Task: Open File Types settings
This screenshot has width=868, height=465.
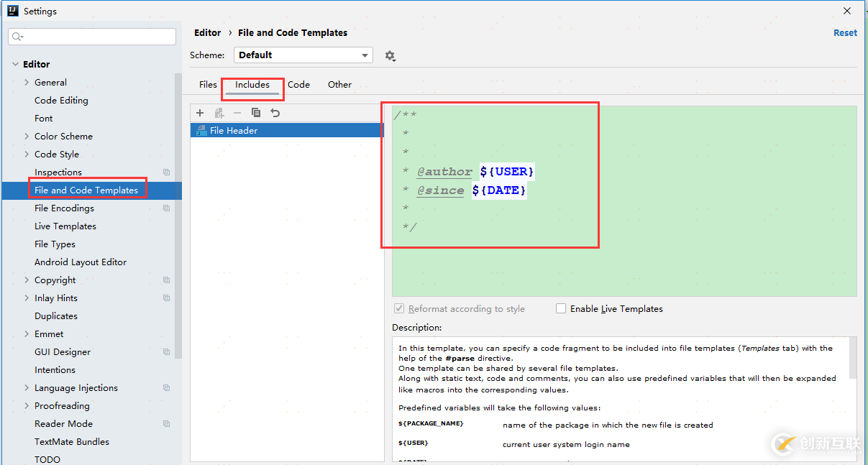Action: [x=55, y=244]
